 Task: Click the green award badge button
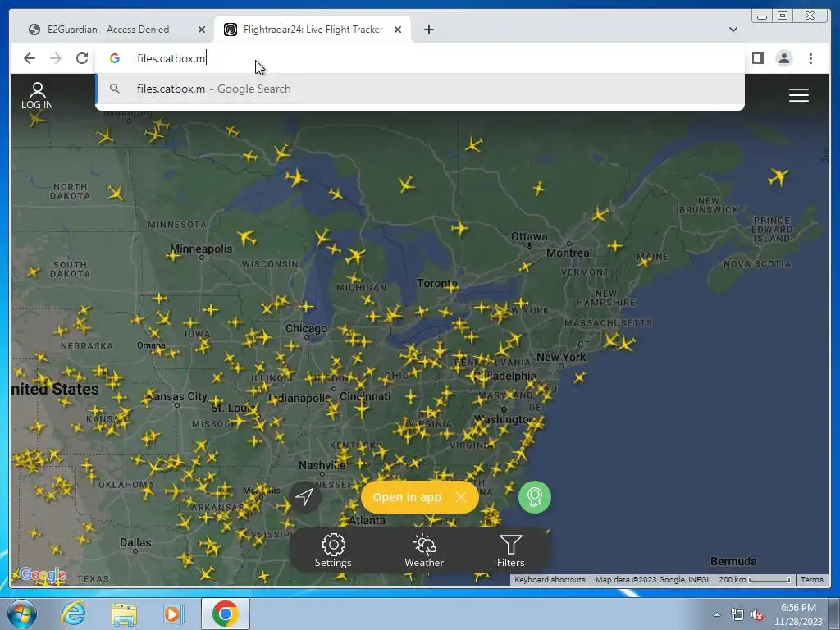[534, 496]
